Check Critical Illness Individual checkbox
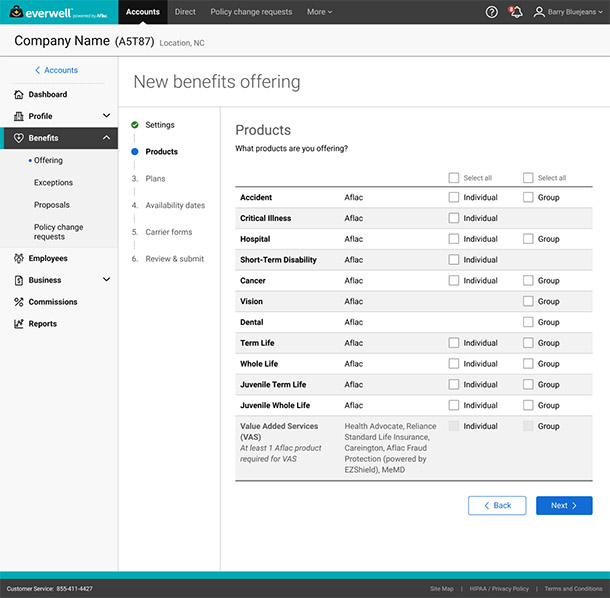Image resolution: width=610 pixels, height=598 pixels. [454, 218]
